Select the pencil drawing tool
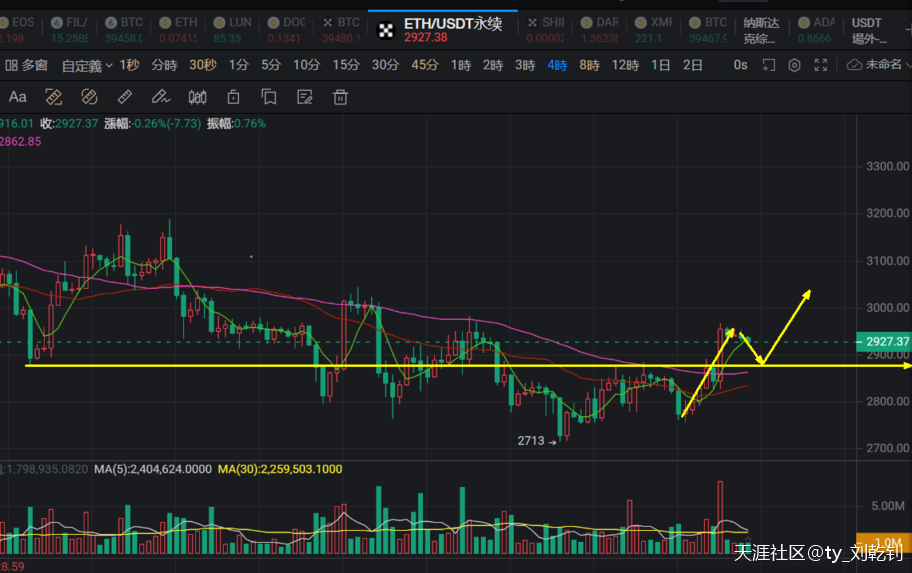The width and height of the screenshot is (912, 573). [x=160, y=97]
